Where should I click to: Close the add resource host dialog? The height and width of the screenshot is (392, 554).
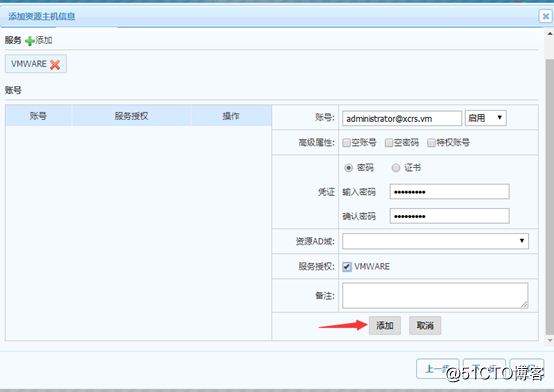[x=546, y=16]
